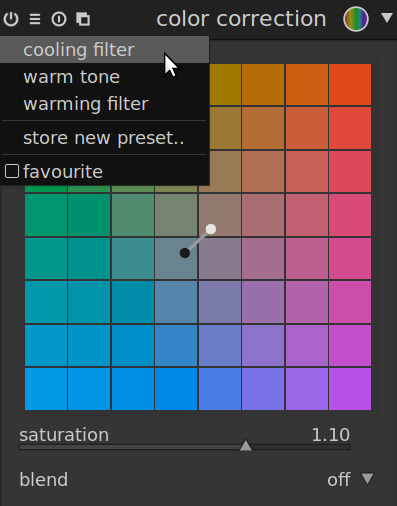The image size is (397, 506).
Task: Click the black shadows handle dot
Action: click(185, 253)
